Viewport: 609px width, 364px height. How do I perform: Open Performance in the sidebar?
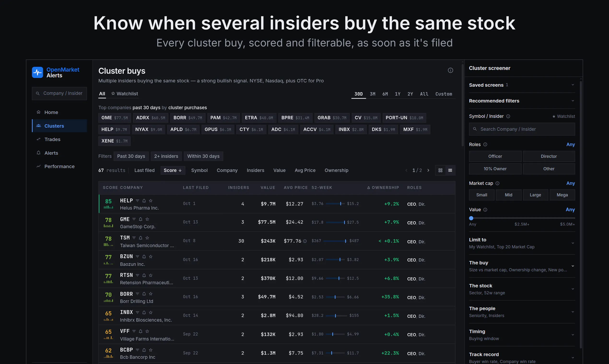[x=59, y=166]
